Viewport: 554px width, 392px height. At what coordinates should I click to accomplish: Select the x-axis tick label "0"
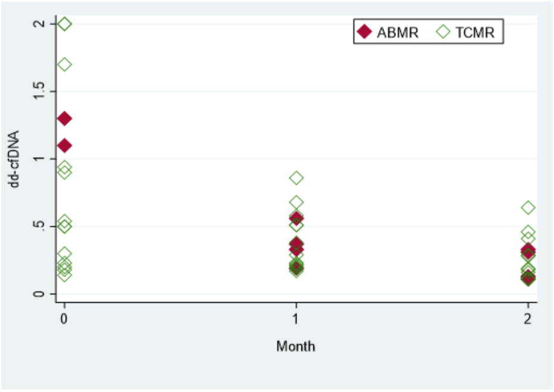coord(65,318)
